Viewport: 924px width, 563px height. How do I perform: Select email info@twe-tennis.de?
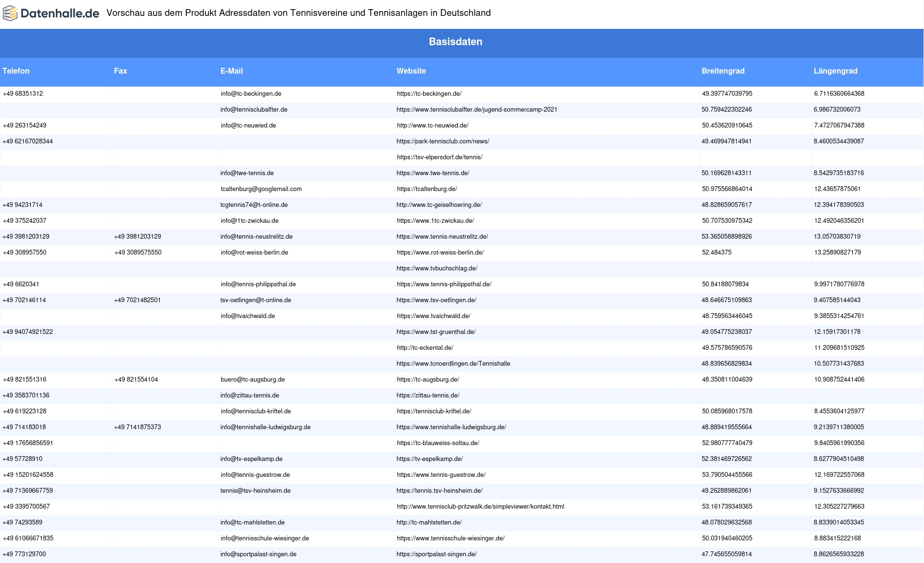(x=247, y=173)
